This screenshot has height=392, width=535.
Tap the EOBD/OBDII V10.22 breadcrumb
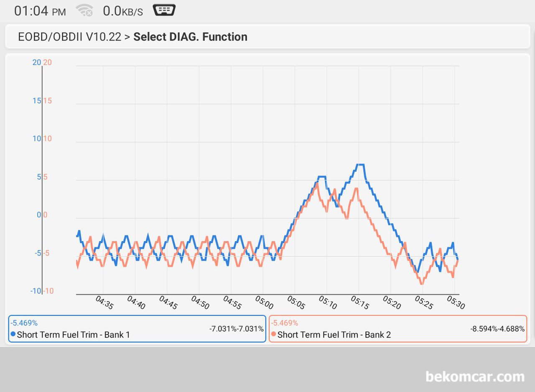click(x=69, y=37)
